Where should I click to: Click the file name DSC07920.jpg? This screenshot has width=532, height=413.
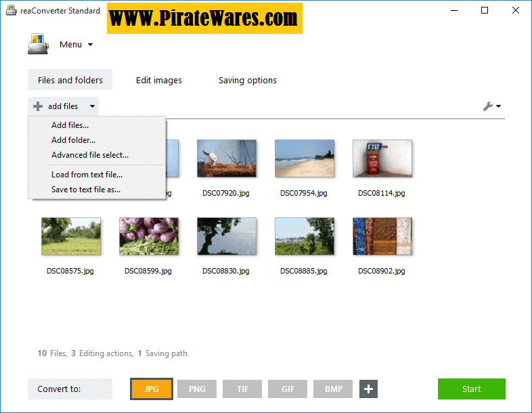pyautogui.click(x=226, y=193)
